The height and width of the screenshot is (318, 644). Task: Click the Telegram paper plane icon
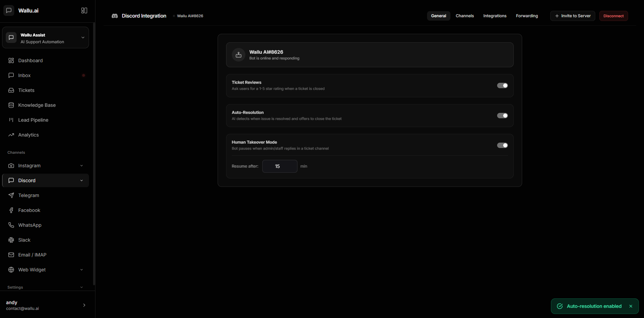pos(11,195)
